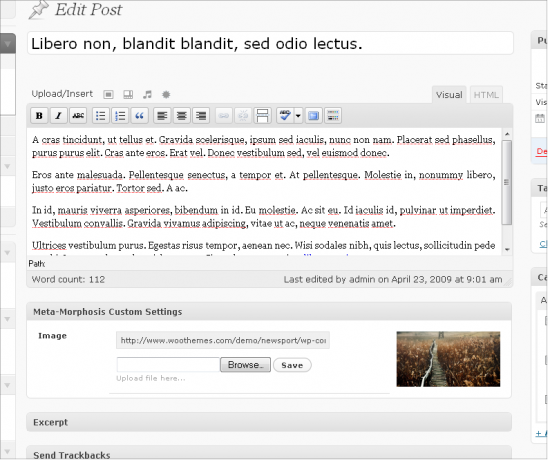Screen dimensions: 550x462
Task: Align text to center
Action: click(181, 115)
